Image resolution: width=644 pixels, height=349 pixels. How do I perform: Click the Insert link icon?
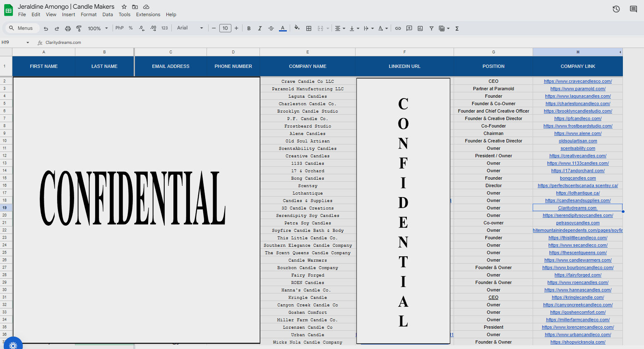coord(398,29)
